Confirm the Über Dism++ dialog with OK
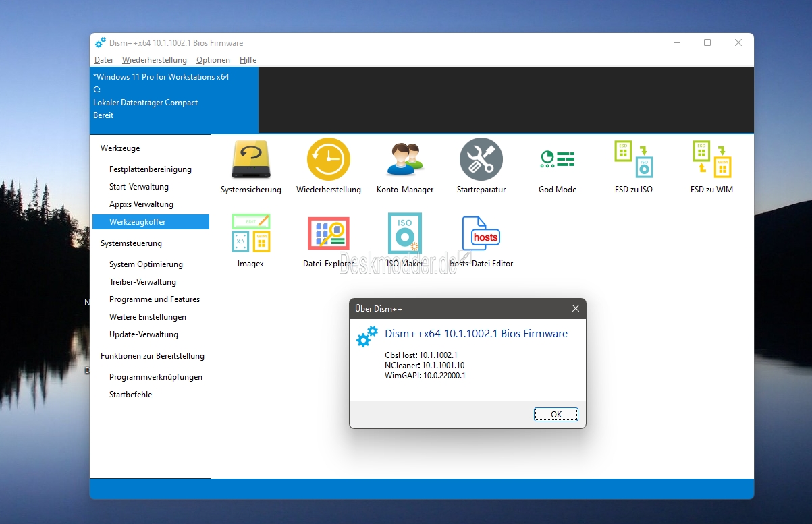The width and height of the screenshot is (812, 524). pyautogui.click(x=556, y=414)
